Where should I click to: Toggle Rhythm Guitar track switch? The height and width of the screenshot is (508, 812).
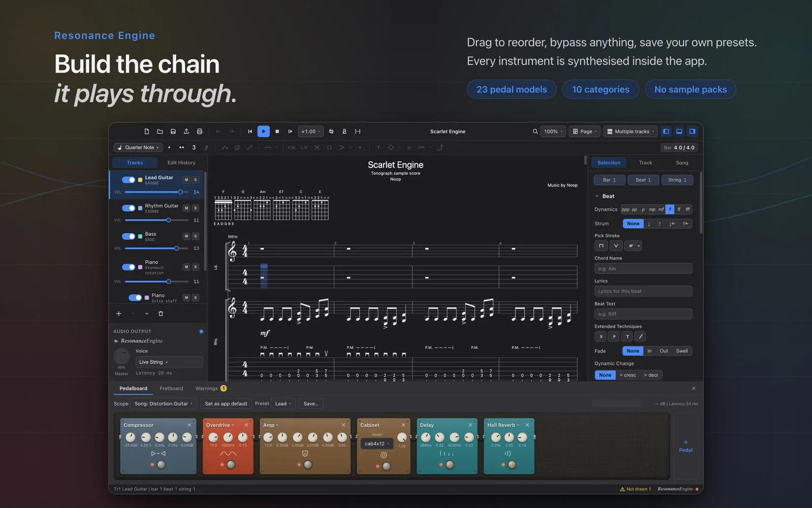click(x=128, y=208)
